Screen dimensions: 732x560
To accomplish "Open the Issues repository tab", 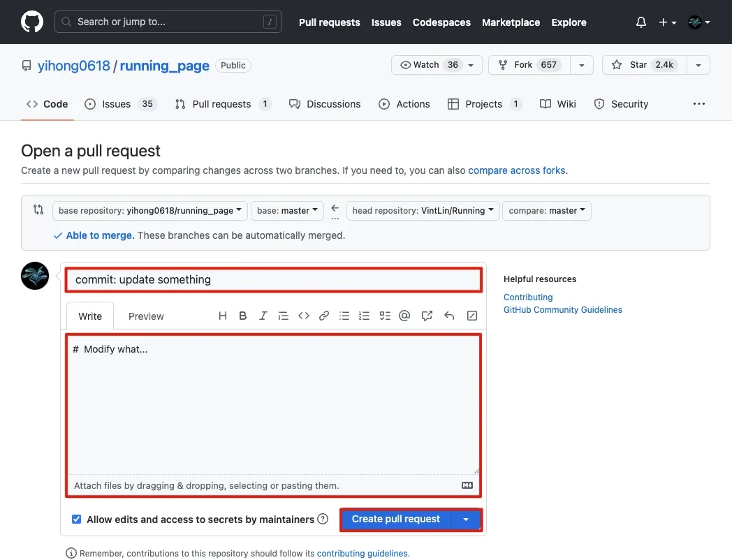I will pyautogui.click(x=121, y=104).
